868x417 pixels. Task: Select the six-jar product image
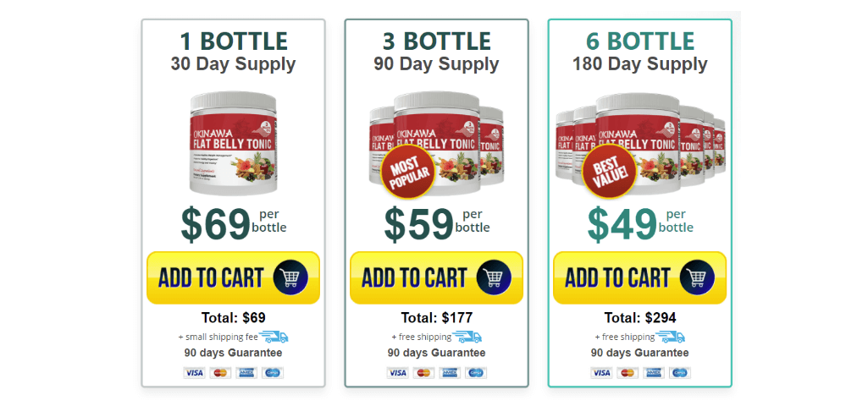pyautogui.click(x=640, y=143)
